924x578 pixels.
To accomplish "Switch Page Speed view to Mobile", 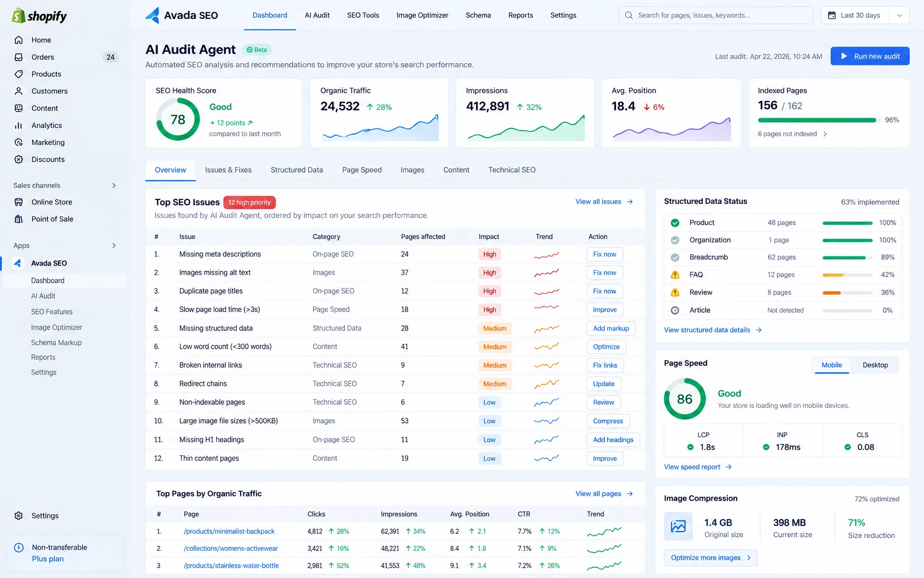I will pyautogui.click(x=832, y=365).
